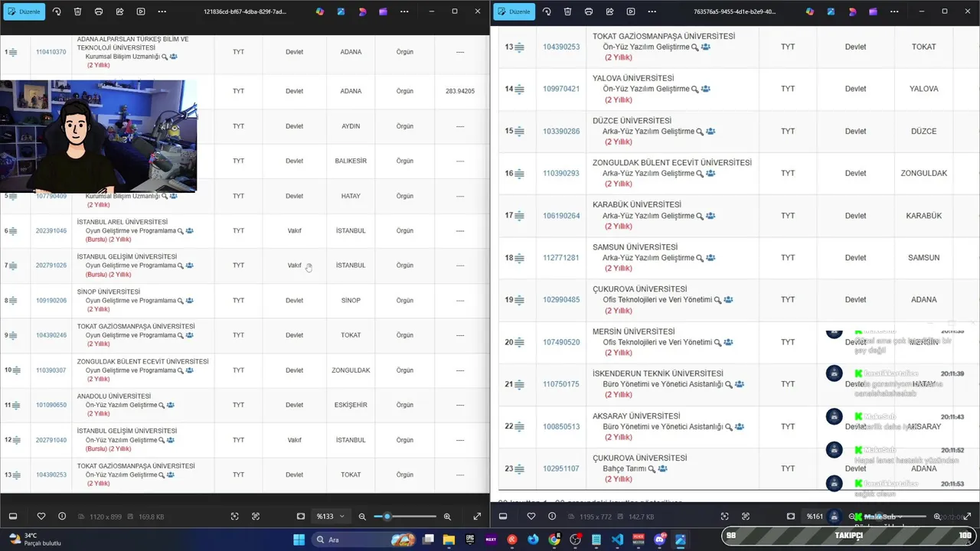Enter fullscreen in the left Photos window
980x551 pixels.
pyautogui.click(x=477, y=517)
